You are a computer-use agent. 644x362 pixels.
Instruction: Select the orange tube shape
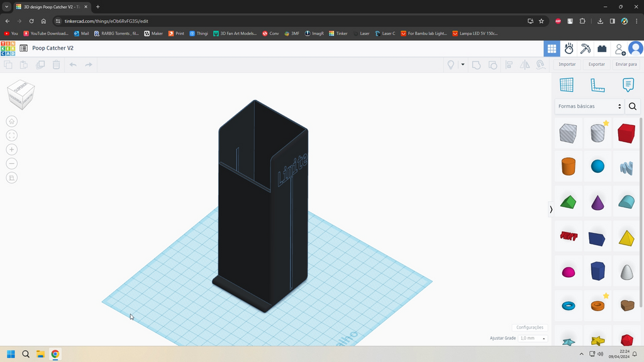597,305
